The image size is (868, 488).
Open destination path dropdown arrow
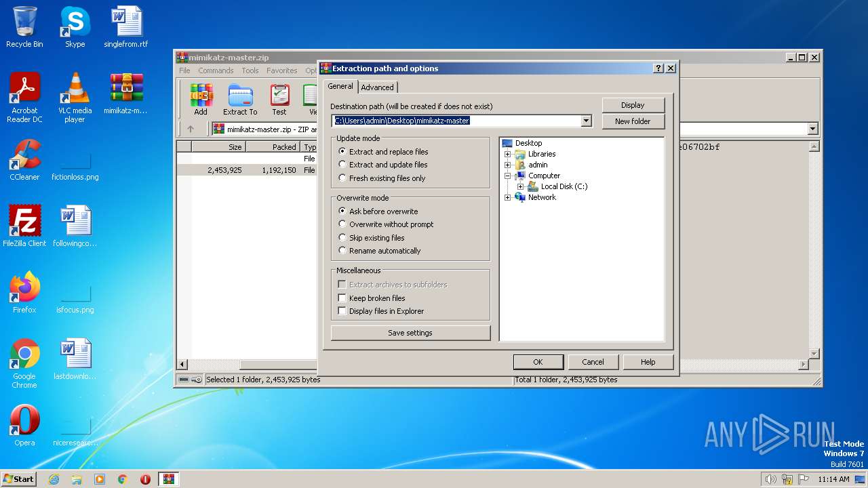tap(587, 121)
